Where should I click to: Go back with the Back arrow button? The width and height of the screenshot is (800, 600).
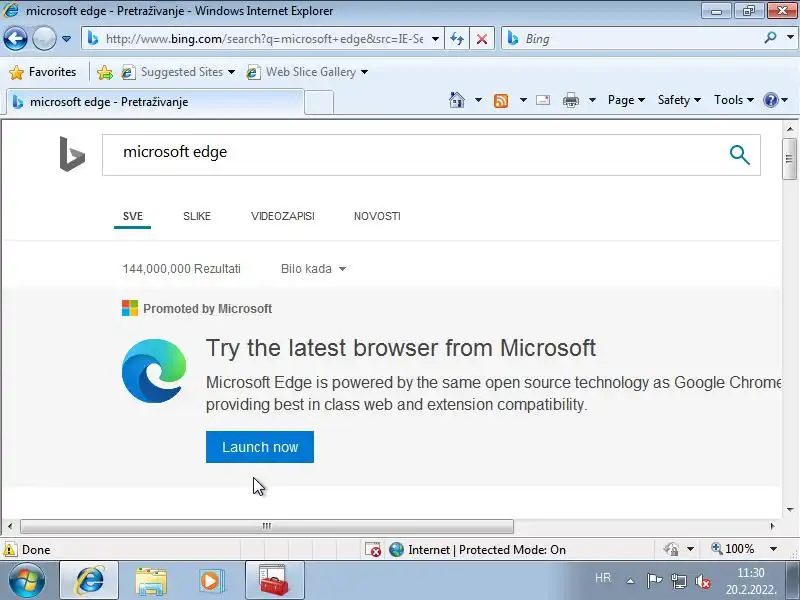pyautogui.click(x=15, y=38)
